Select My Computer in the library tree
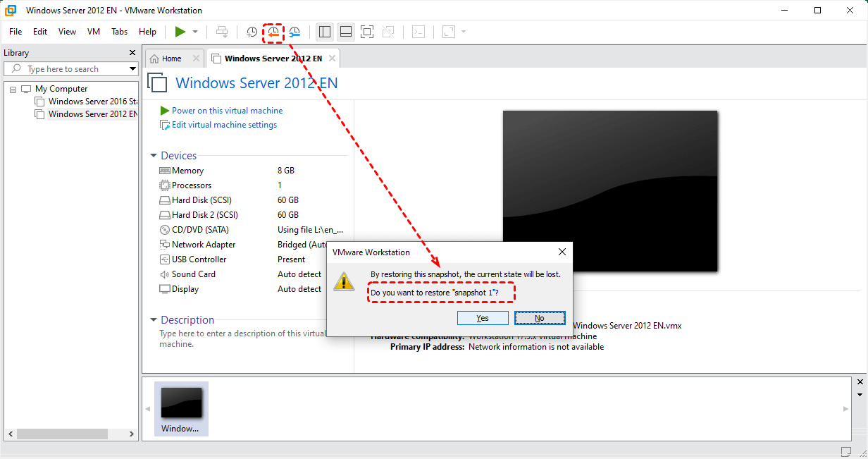Viewport: 868px width, 459px height. [61, 89]
